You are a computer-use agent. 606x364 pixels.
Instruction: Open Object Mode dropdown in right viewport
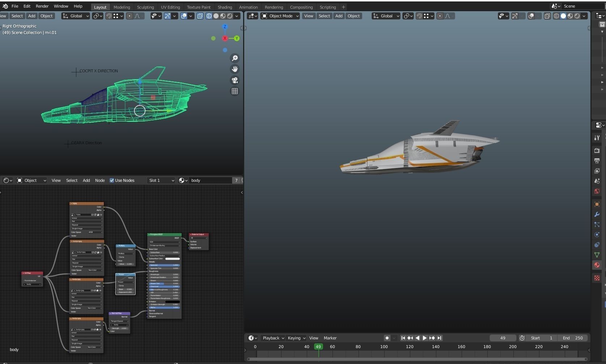(280, 16)
